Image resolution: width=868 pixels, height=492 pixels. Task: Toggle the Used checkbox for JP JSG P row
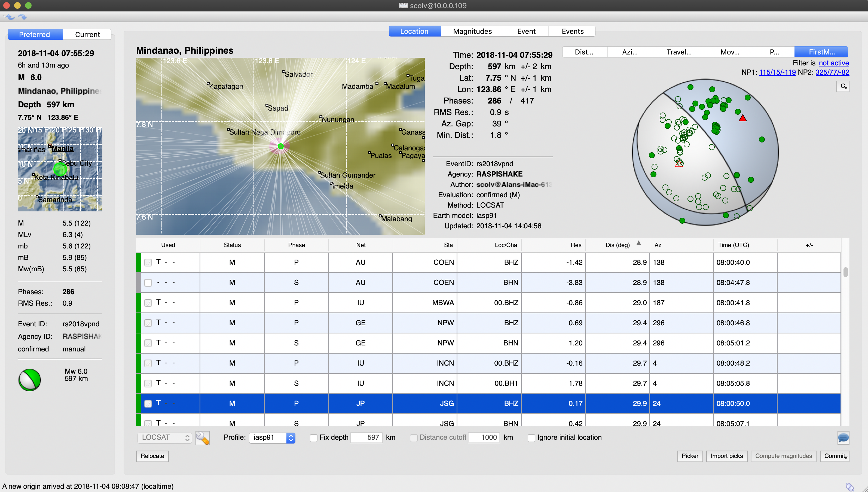pyautogui.click(x=148, y=403)
